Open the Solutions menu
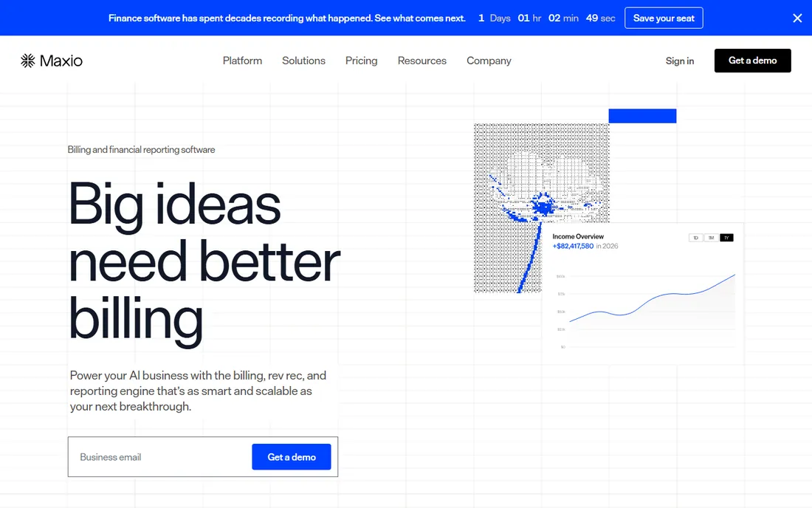 (x=303, y=61)
